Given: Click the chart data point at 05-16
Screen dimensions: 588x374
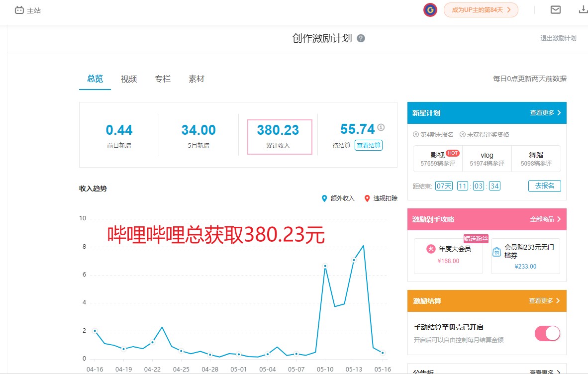Looking at the screenshot, I should coord(383,353).
